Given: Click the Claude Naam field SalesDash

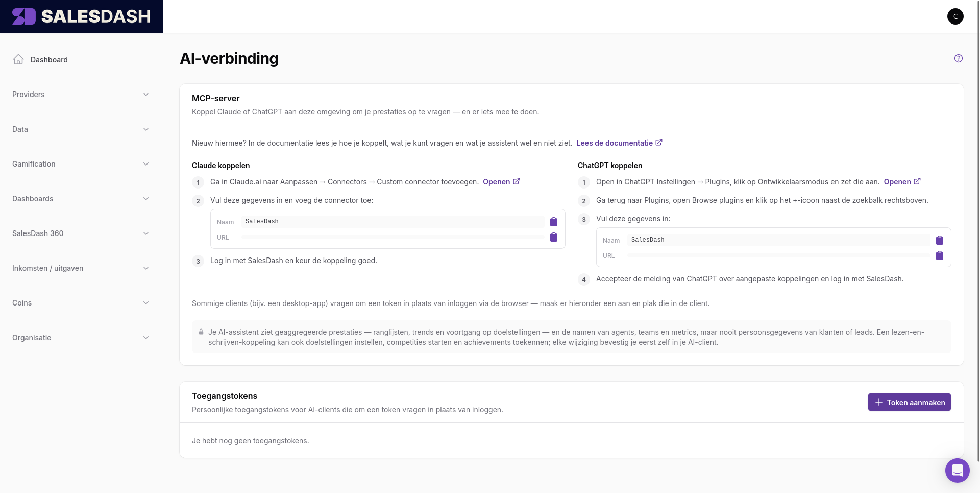Looking at the screenshot, I should [x=393, y=221].
